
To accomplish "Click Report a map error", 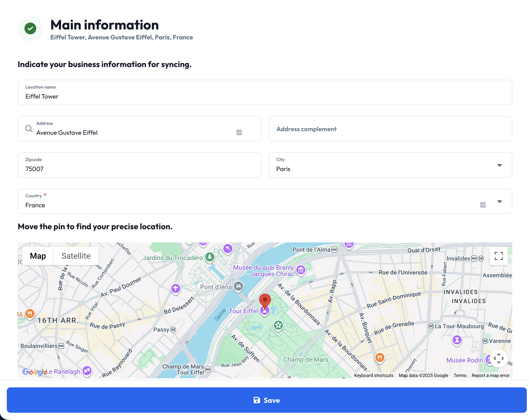I will point(491,375).
